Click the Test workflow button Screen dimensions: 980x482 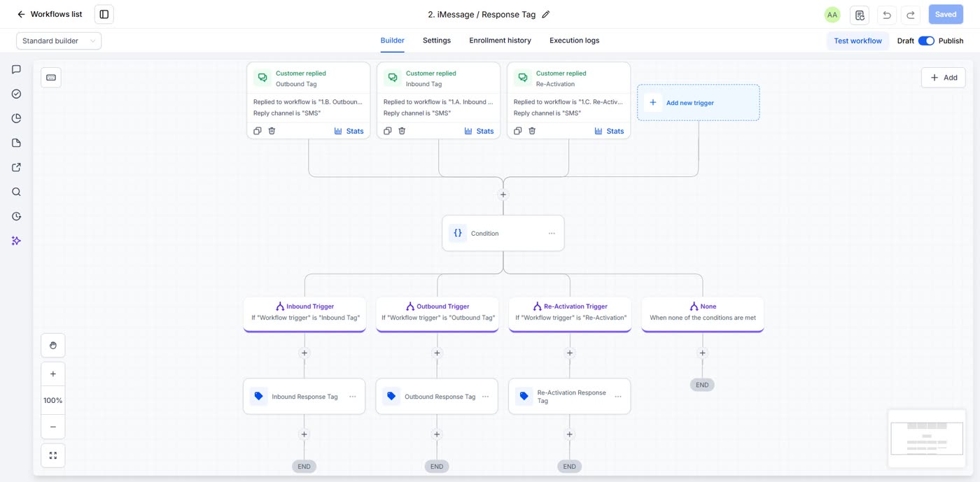pyautogui.click(x=857, y=41)
